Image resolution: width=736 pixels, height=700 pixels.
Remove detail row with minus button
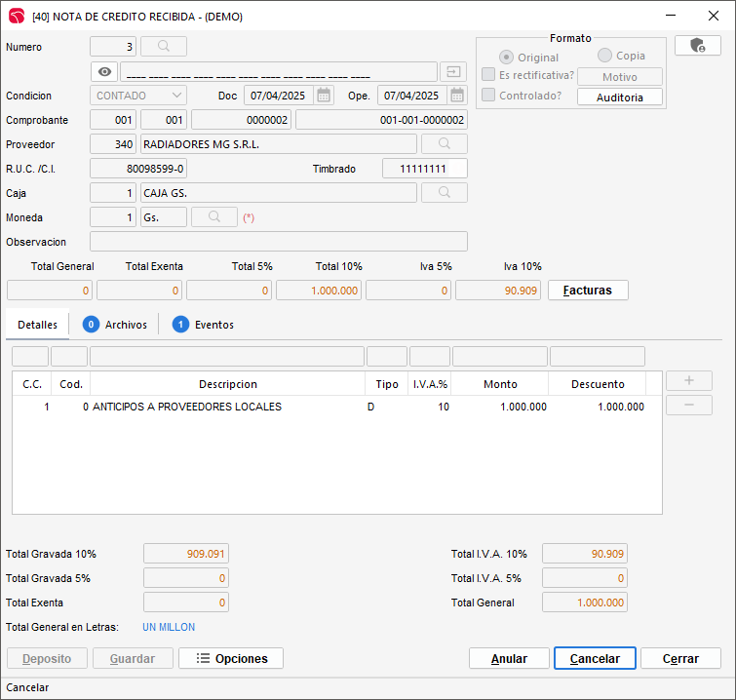pos(688,406)
